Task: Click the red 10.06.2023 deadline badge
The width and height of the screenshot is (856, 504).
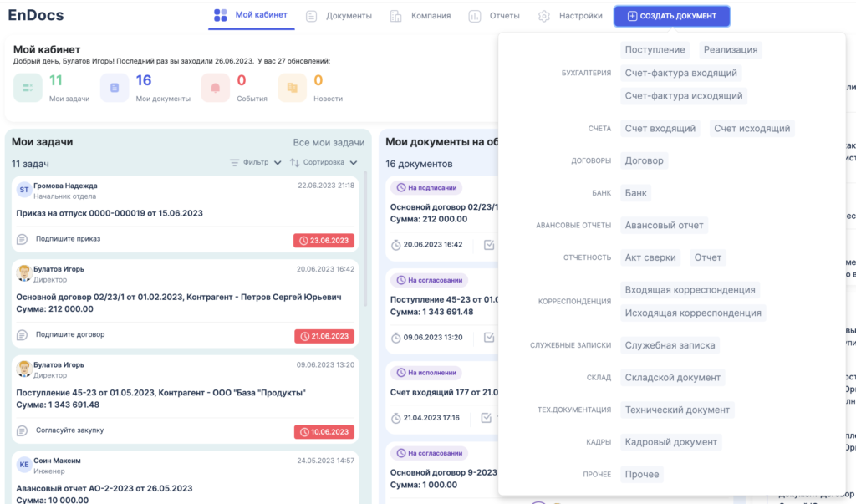Action: 324,432
